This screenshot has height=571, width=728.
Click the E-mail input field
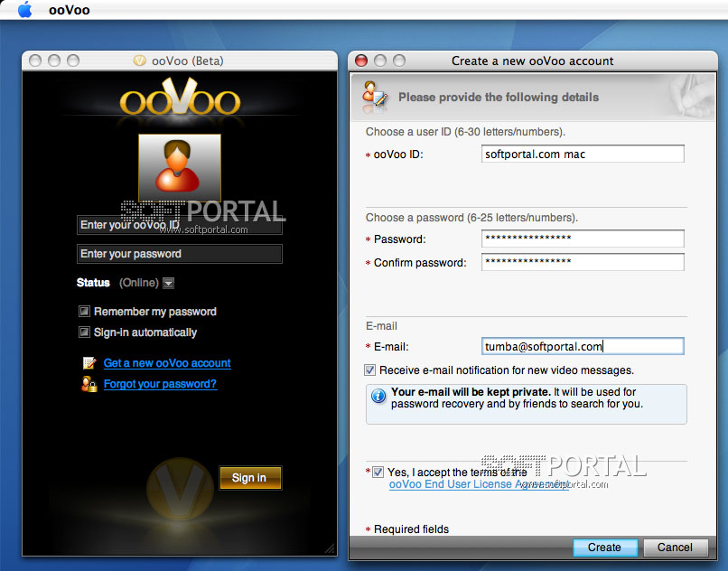pos(583,346)
